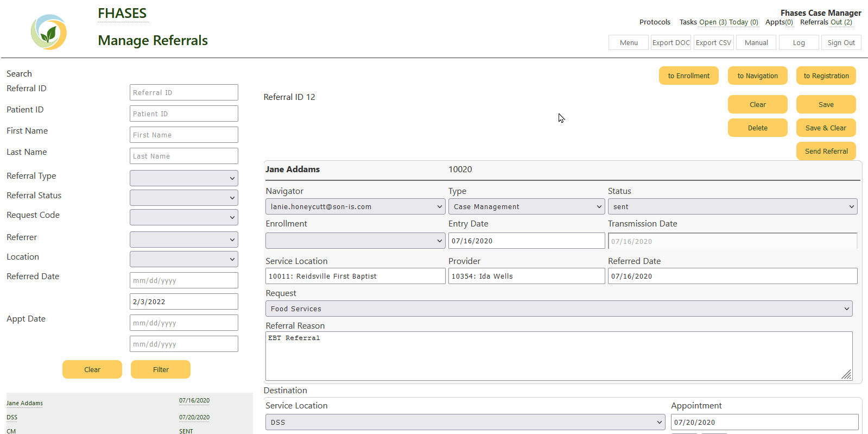
Task: Open the Menu button
Action: tap(629, 42)
